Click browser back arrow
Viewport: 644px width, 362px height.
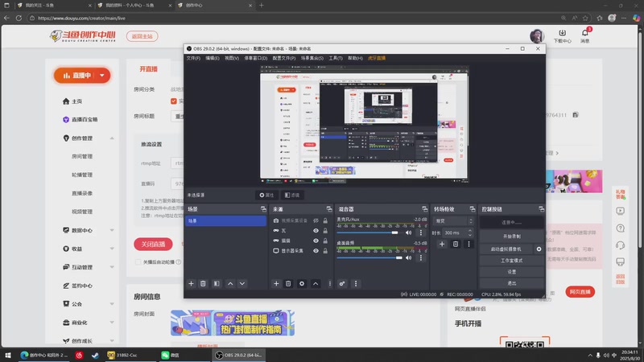click(x=6, y=18)
